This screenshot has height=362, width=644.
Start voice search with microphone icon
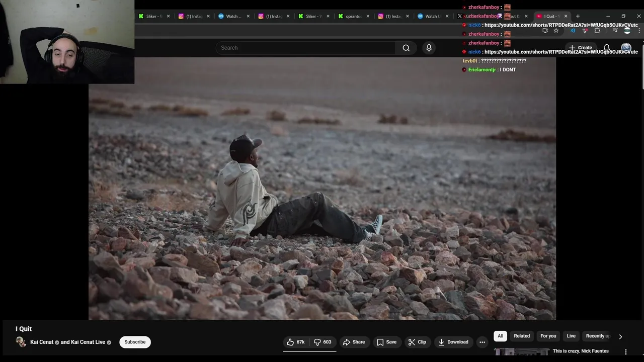[429, 48]
